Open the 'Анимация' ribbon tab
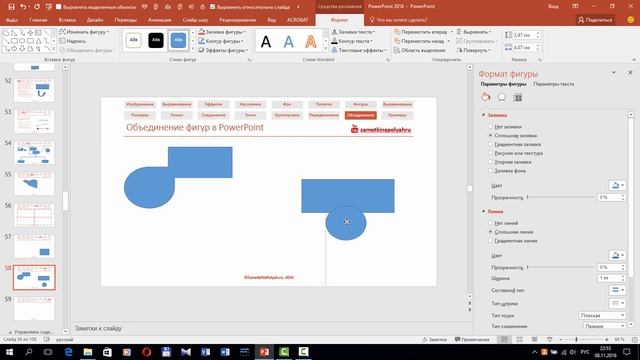This screenshot has height=360, width=640. (160, 20)
